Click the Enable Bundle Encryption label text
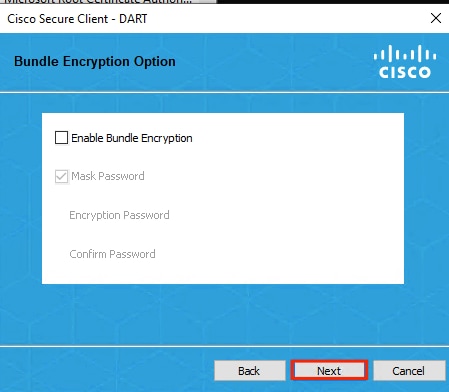Screen dimensions: 449x392 point(132,138)
